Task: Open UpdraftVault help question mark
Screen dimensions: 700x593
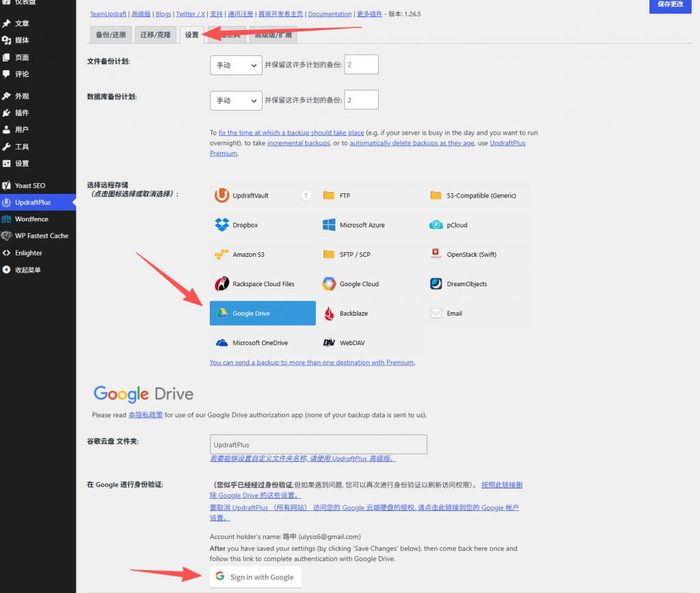Action: pyautogui.click(x=306, y=195)
